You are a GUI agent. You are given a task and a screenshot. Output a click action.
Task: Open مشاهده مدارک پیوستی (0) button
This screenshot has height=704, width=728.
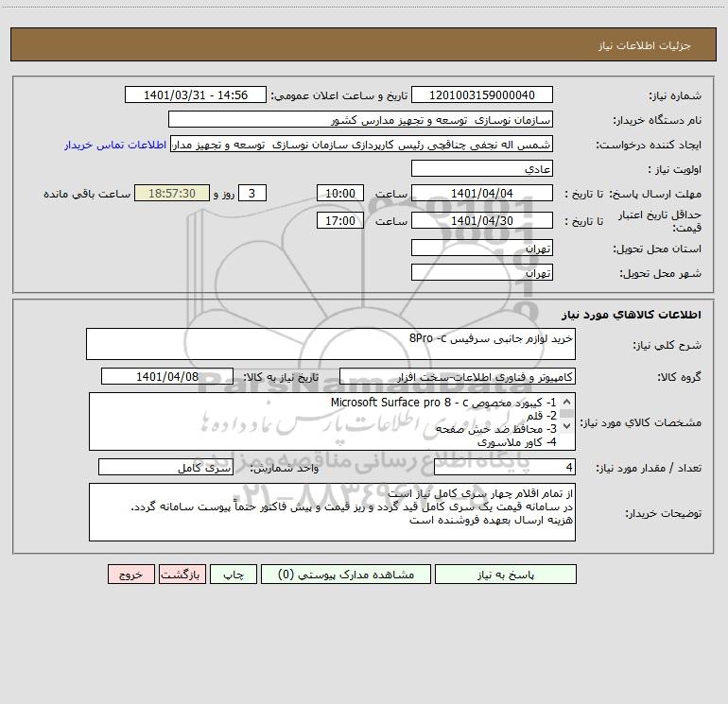[x=346, y=575]
